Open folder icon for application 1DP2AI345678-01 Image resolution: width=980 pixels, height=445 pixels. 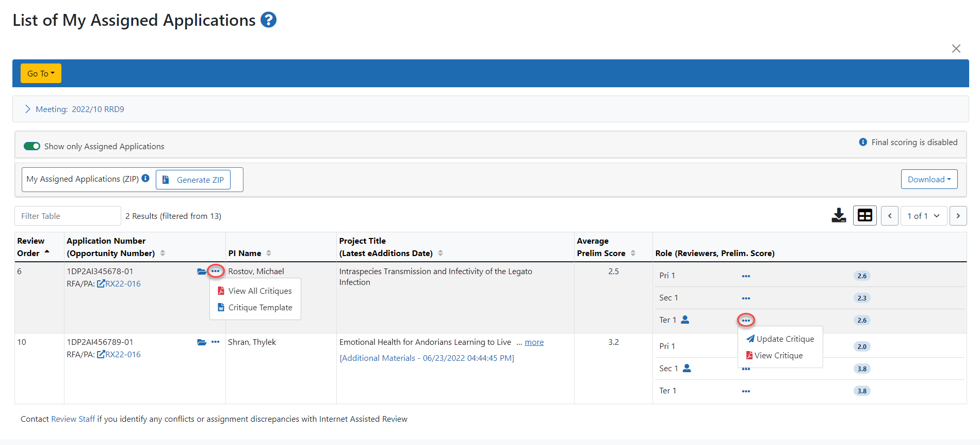pos(202,272)
